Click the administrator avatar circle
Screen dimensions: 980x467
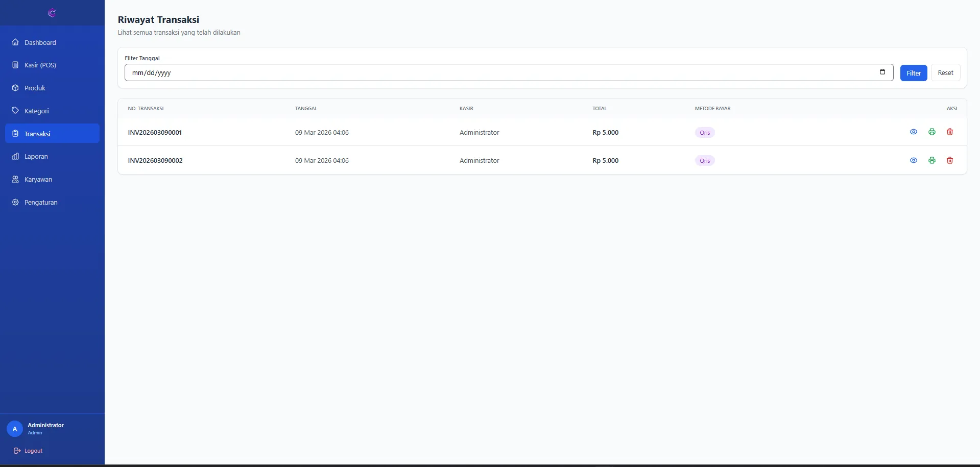15,429
